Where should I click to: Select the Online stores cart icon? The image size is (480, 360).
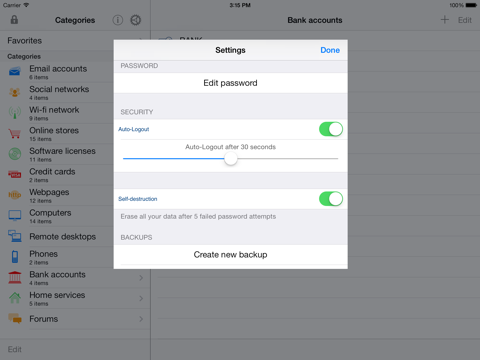[15, 133]
